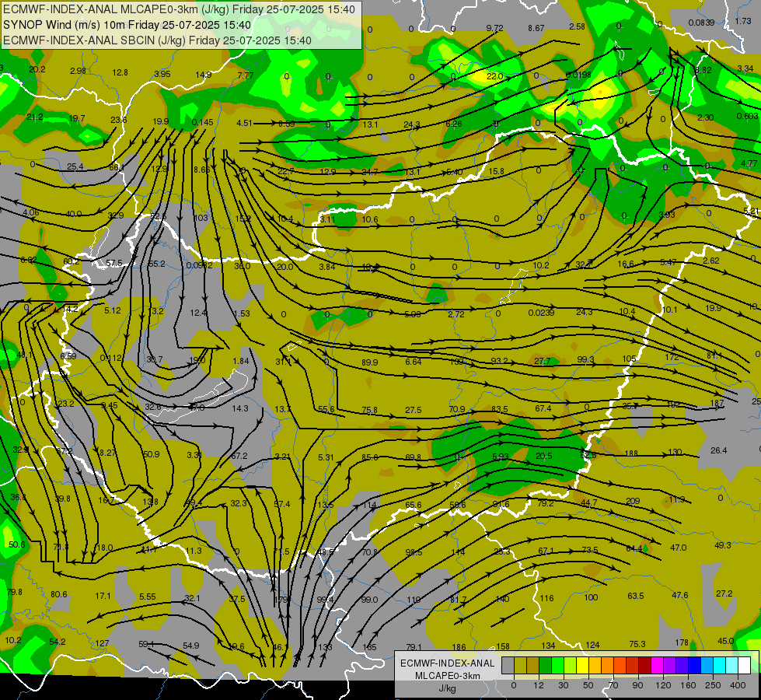Image resolution: width=761 pixels, height=700 pixels.
Task: Click the legend scale label '90'
Action: (637, 685)
